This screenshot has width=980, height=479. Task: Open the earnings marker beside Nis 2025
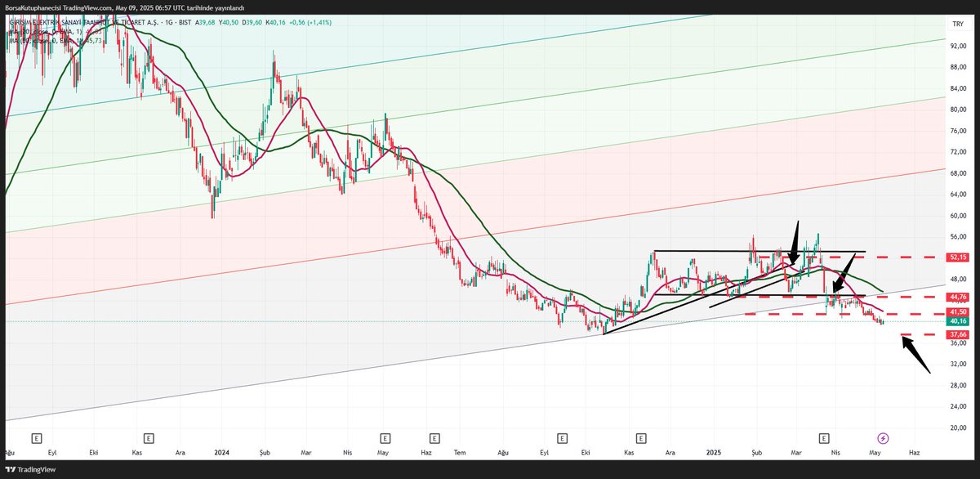(824, 438)
